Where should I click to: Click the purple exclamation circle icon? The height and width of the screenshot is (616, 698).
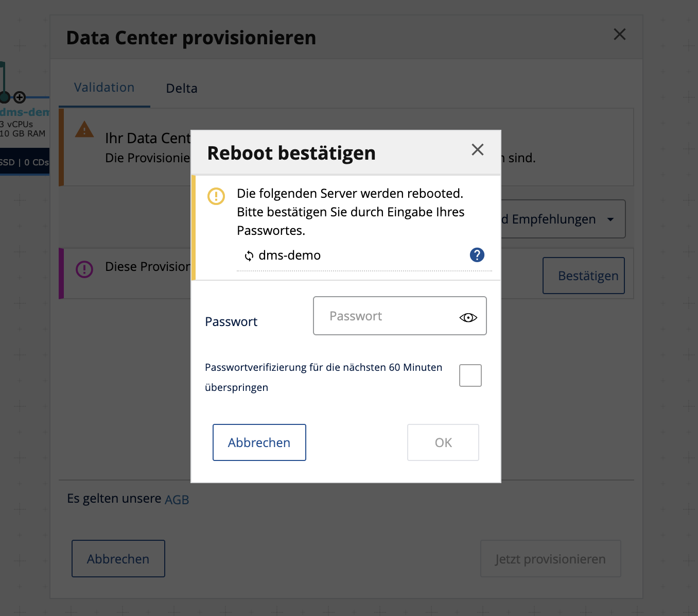click(x=84, y=269)
